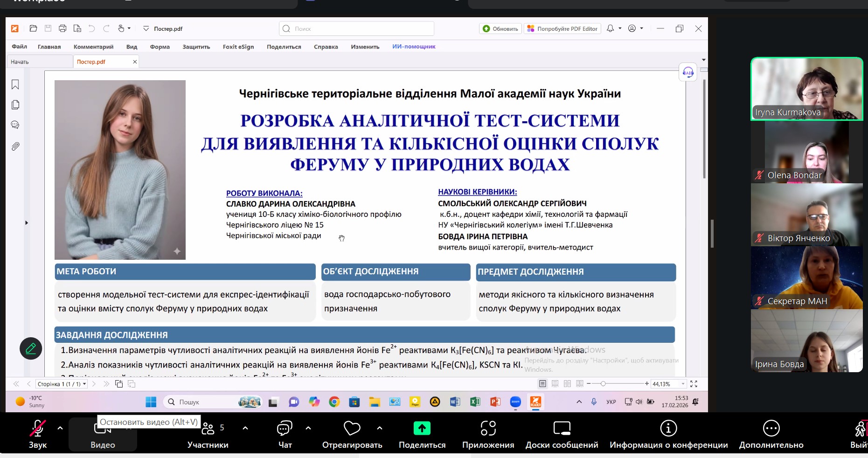
Task: Adjust the zoom slider handle
Action: pyautogui.click(x=603, y=384)
